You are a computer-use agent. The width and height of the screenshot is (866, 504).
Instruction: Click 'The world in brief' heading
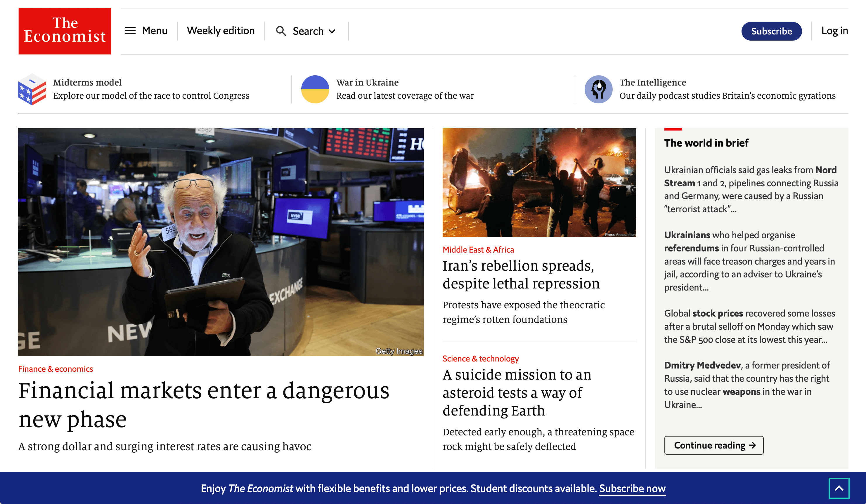pos(706,143)
